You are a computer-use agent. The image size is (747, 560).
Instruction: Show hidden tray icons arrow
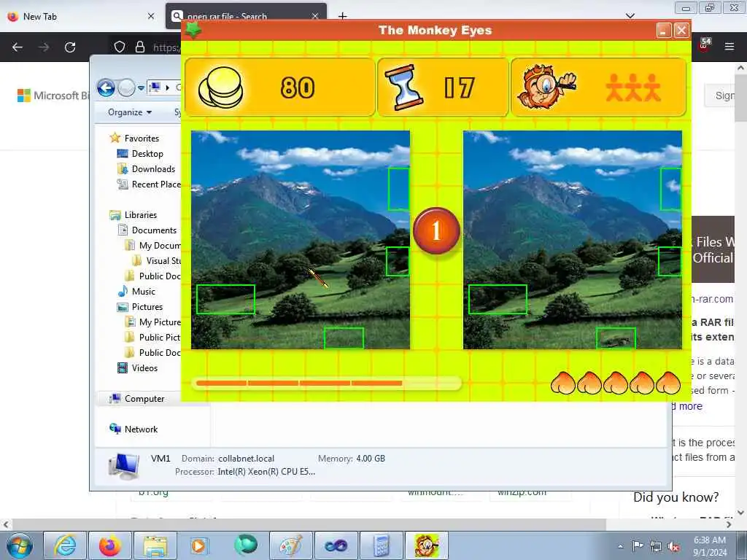(x=620, y=547)
